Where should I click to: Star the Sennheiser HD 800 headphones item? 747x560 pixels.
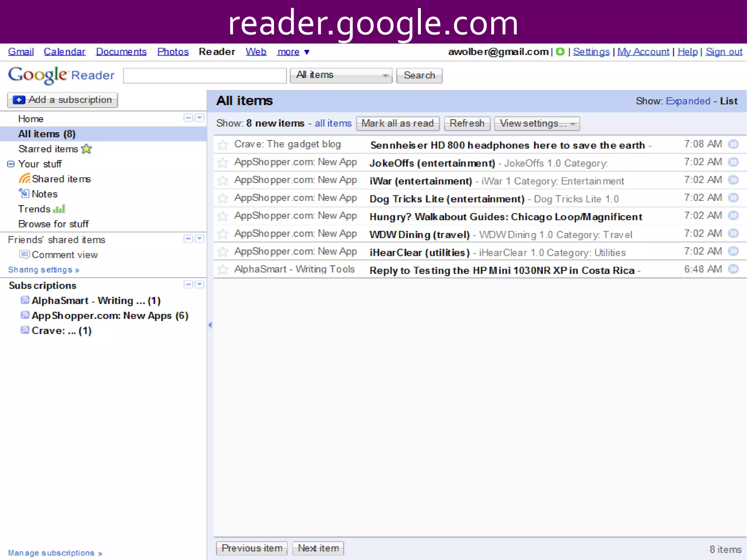pos(222,145)
